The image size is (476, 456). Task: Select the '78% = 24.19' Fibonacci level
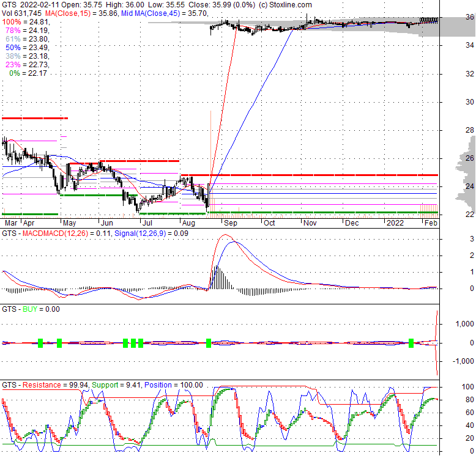point(28,31)
